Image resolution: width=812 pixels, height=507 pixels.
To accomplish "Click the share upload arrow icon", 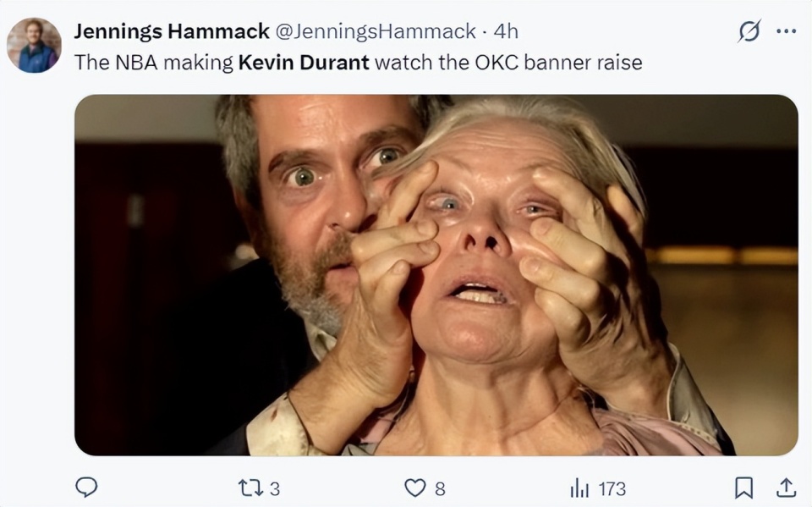I will (786, 488).
